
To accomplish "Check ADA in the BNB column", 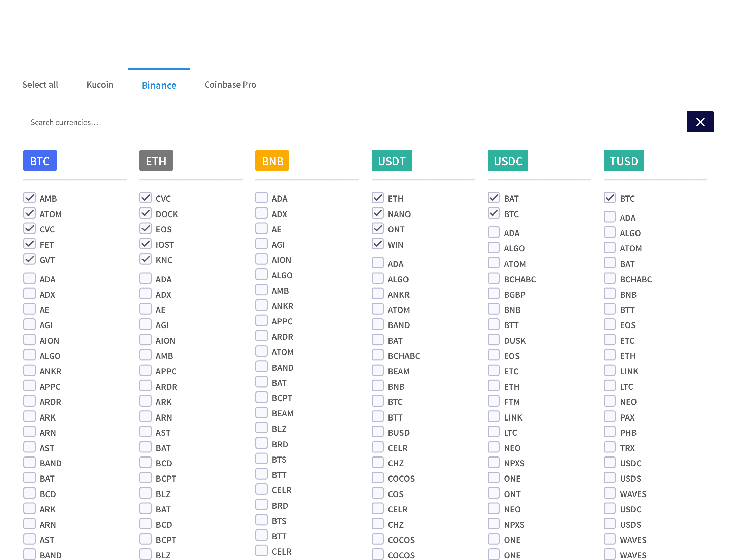I will coord(262,198).
